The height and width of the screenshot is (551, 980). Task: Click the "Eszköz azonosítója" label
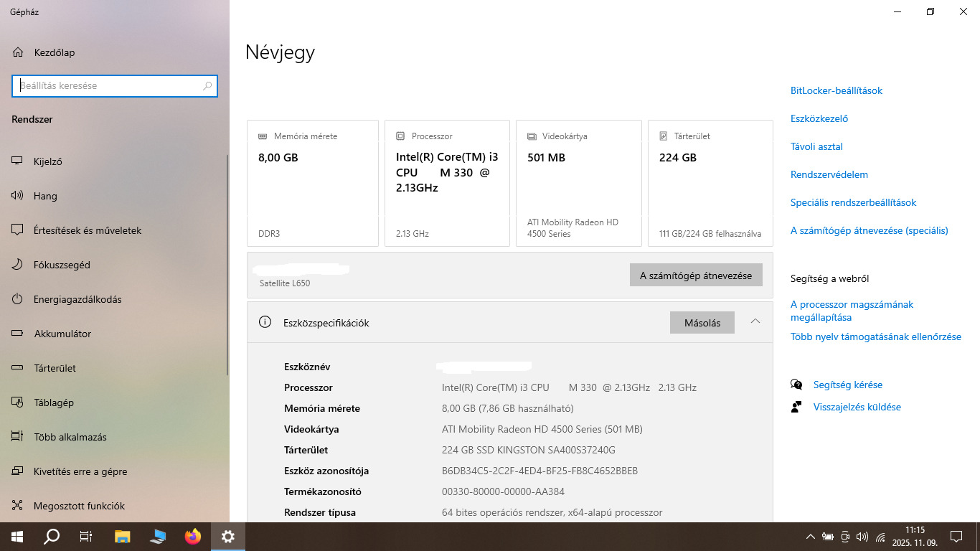[326, 471]
